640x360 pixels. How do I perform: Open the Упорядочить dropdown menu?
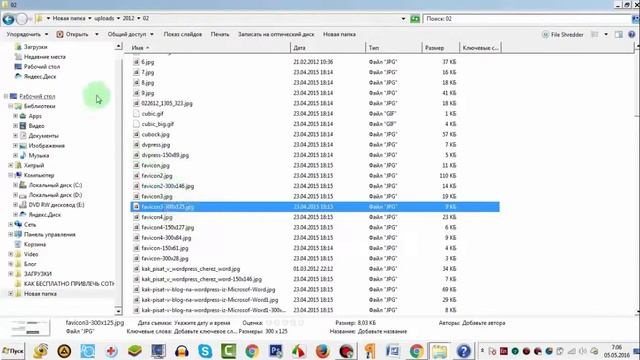pos(27,34)
